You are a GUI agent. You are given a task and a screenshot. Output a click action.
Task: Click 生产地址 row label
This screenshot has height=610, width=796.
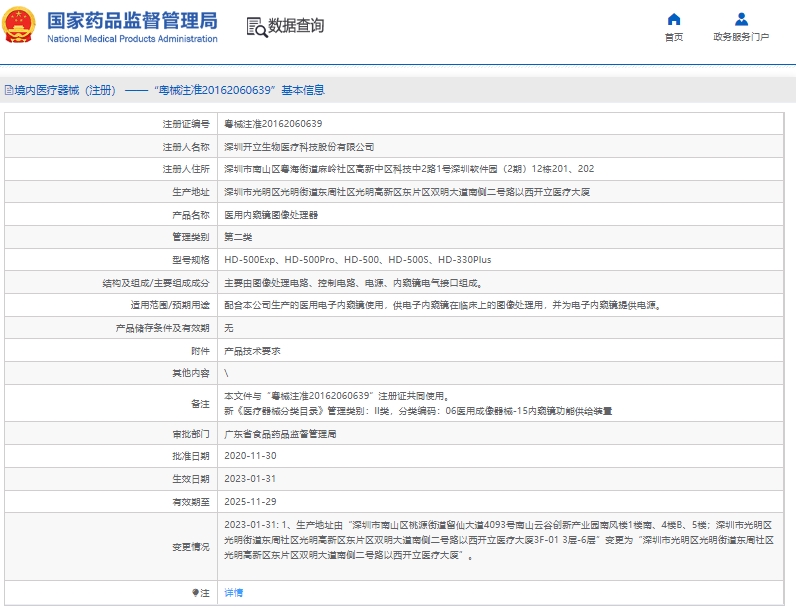click(x=190, y=192)
